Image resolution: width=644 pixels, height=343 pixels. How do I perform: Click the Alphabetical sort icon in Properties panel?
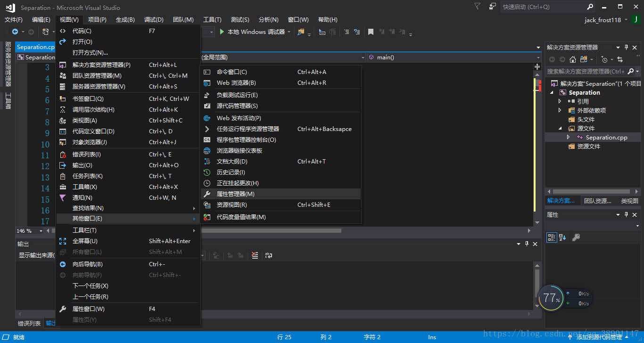pos(562,237)
